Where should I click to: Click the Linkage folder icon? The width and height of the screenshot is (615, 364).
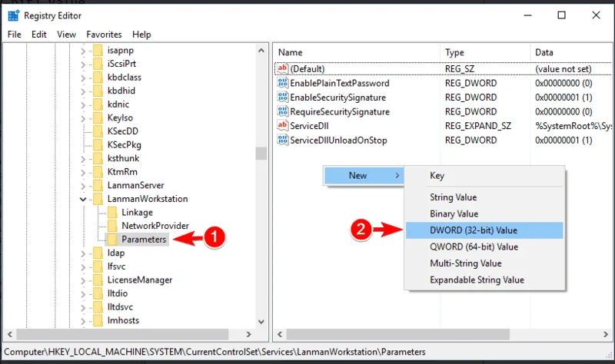point(112,213)
